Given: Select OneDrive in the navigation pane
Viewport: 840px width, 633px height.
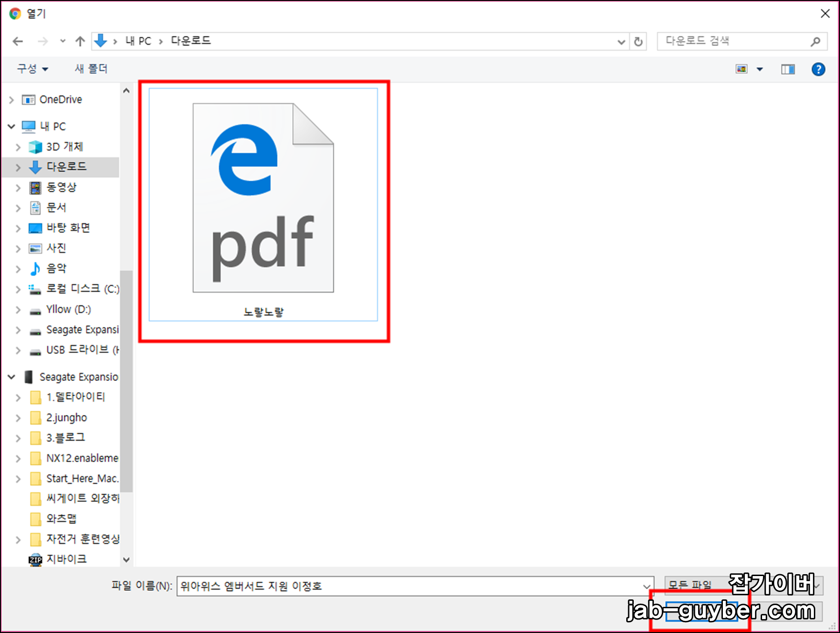Looking at the screenshot, I should pos(61,99).
